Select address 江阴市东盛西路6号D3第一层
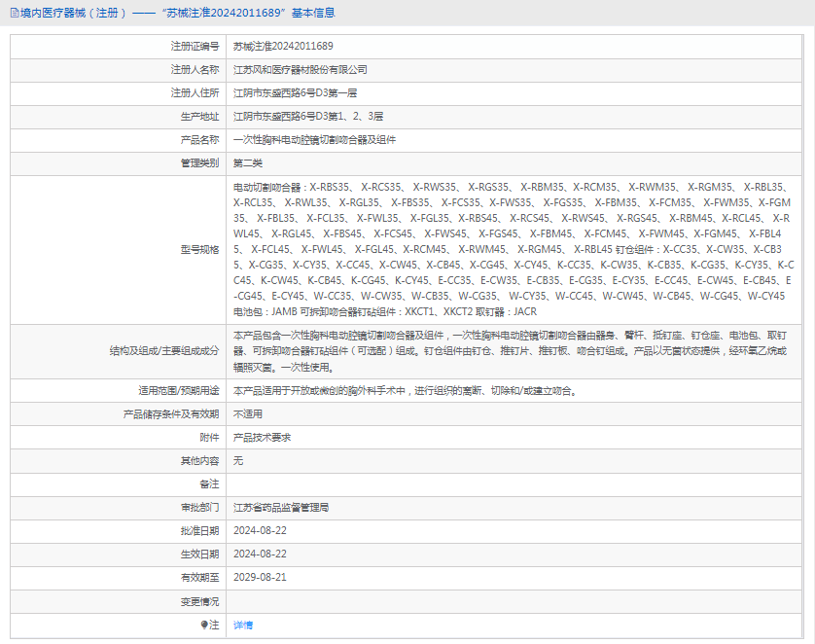The height and width of the screenshot is (644, 815). click(295, 93)
